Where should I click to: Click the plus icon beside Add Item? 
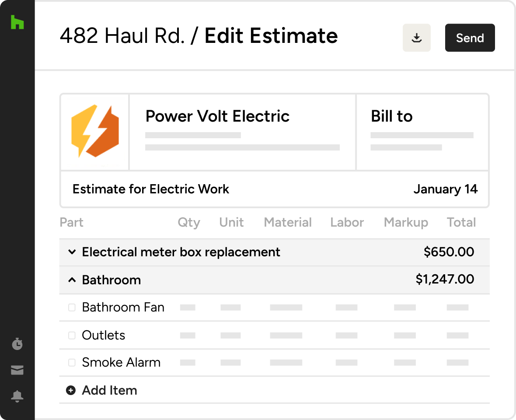[71, 390]
